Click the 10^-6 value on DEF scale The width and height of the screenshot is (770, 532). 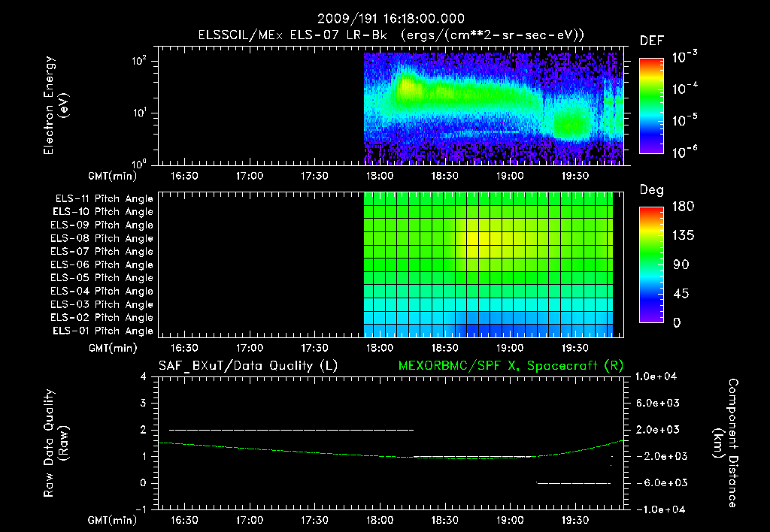(685, 151)
